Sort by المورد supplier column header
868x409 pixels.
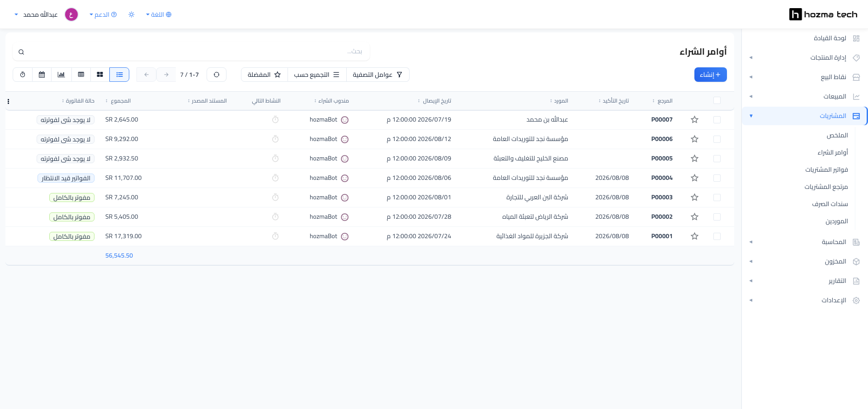pos(559,101)
